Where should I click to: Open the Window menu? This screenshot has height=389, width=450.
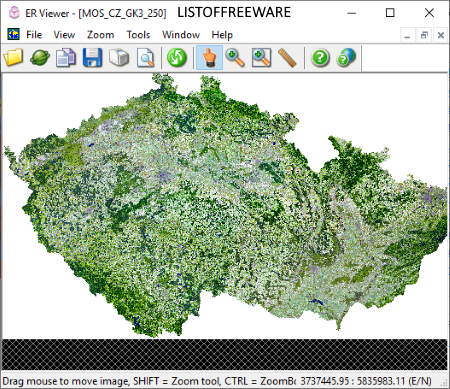click(x=181, y=35)
